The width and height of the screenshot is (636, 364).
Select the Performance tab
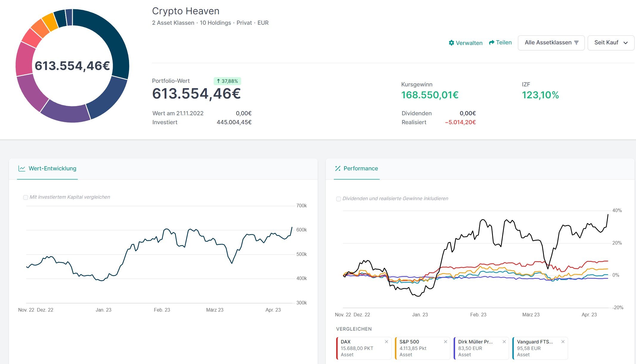pos(360,169)
